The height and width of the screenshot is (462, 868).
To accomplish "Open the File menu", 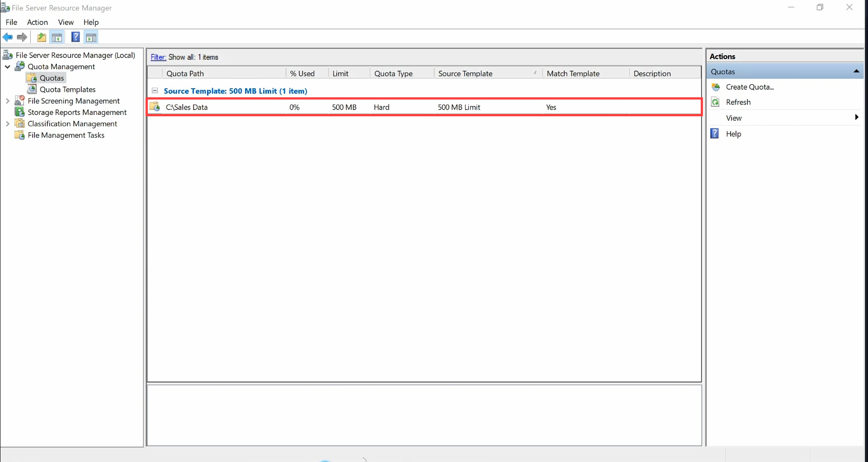I will (x=11, y=22).
